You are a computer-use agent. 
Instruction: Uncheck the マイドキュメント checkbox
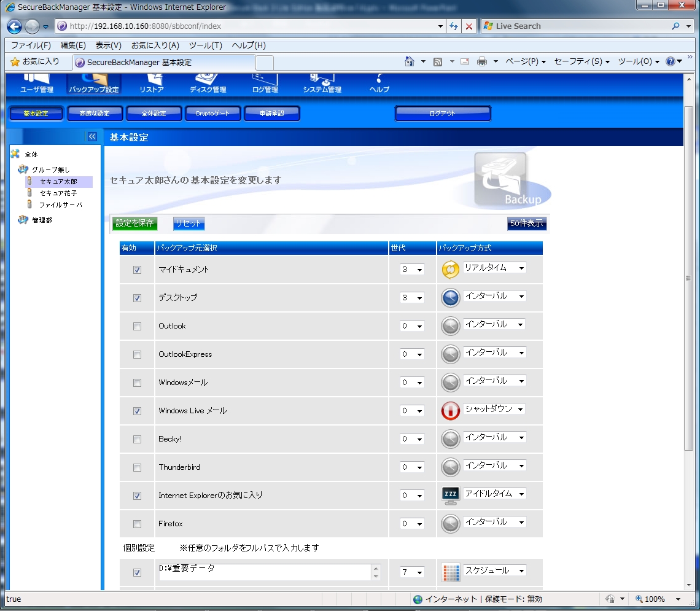click(x=137, y=270)
